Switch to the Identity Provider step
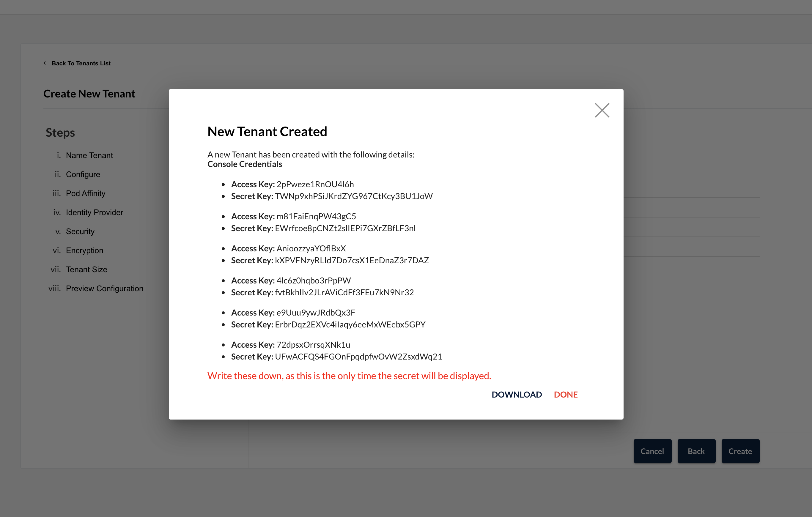812x517 pixels. [x=95, y=212]
